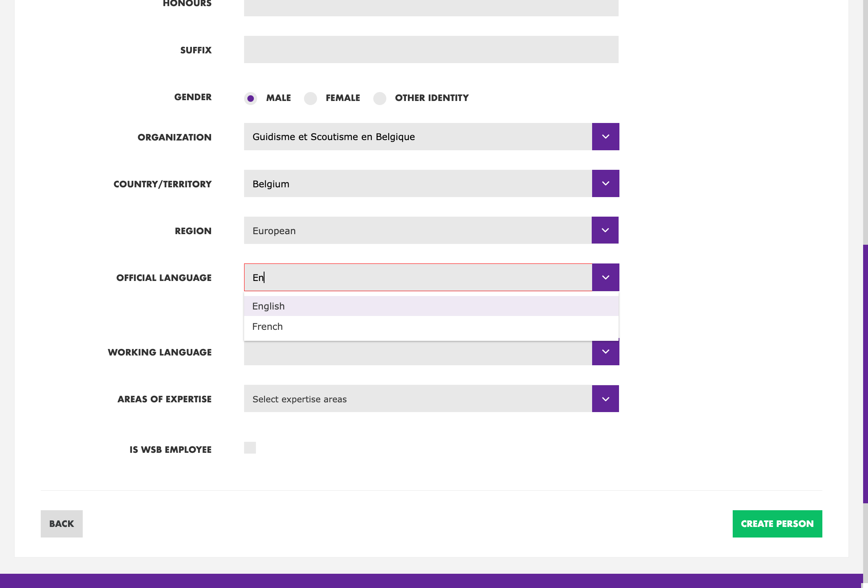Viewport: 868px width, 588px height.
Task: Choose Other Identity gender option
Action: 380,98
